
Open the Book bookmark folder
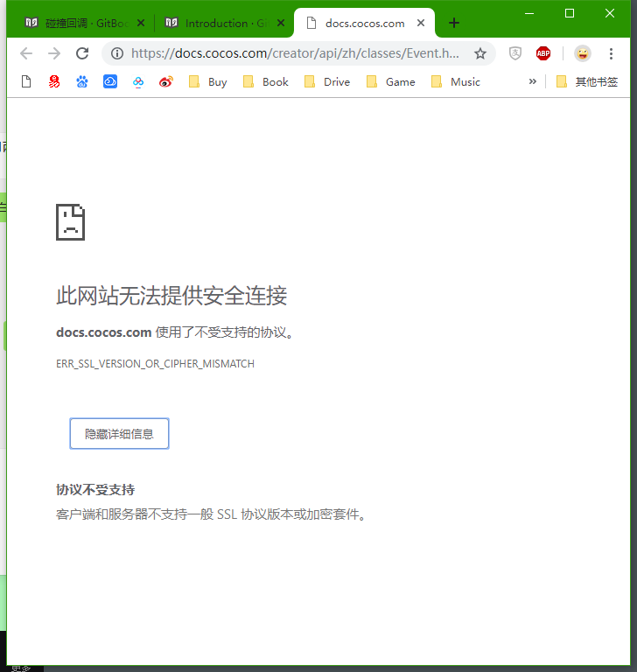(266, 81)
